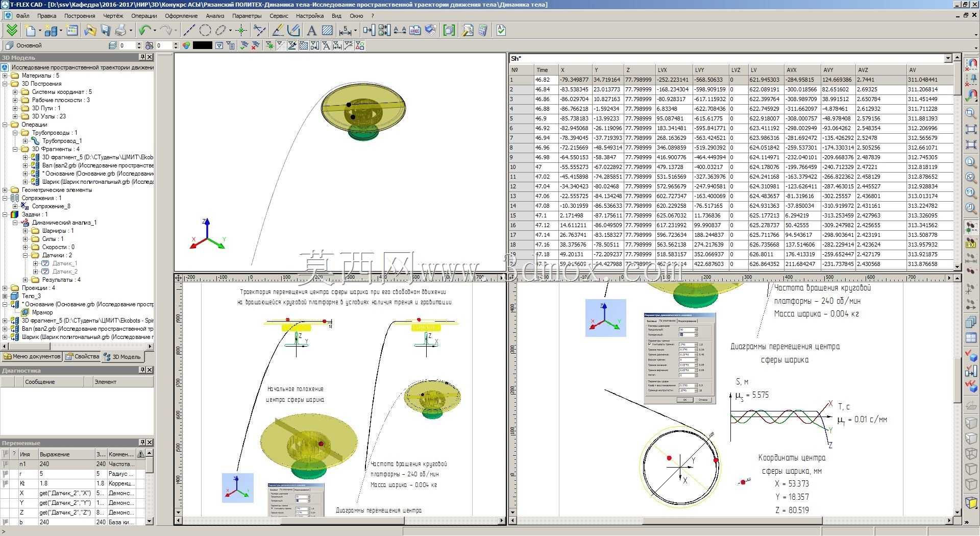Create a new document with toolbar icon
The width and height of the screenshot is (980, 536).
[31, 31]
